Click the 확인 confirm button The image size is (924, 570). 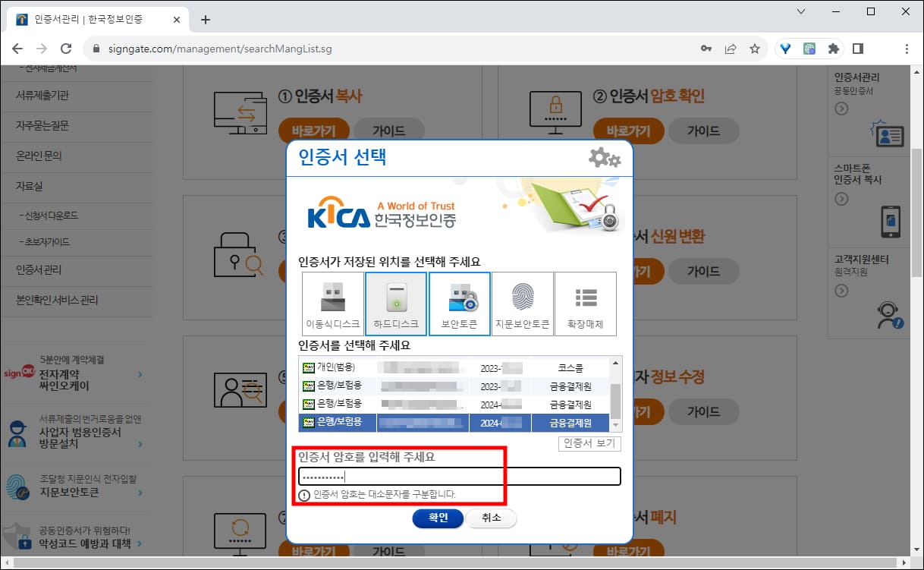(438, 518)
